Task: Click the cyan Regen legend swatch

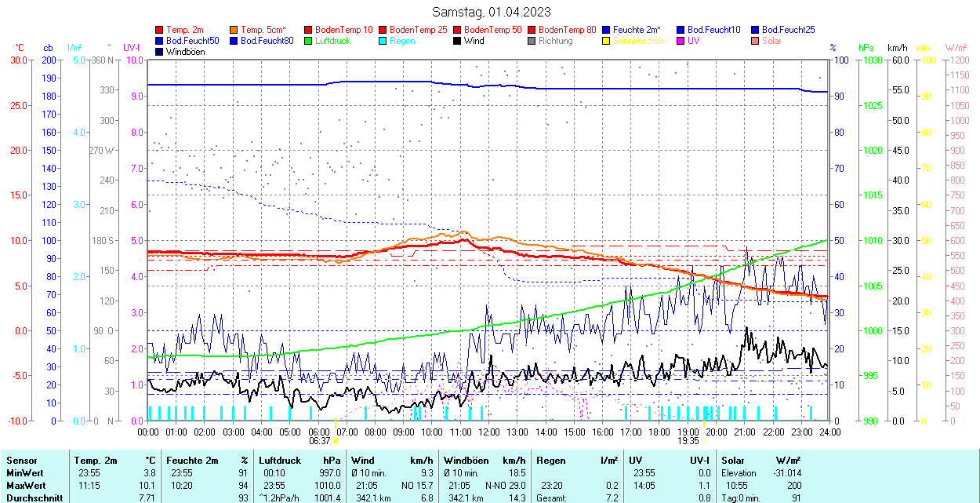Action: click(x=383, y=41)
